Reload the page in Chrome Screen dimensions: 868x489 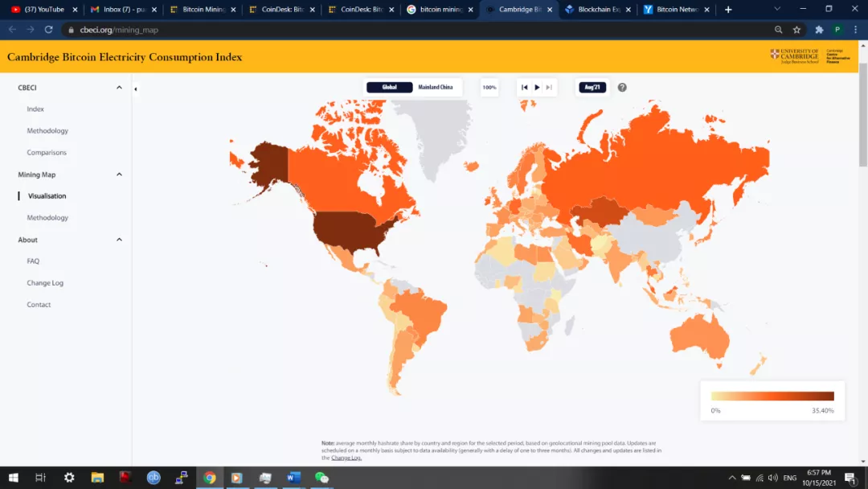click(48, 30)
